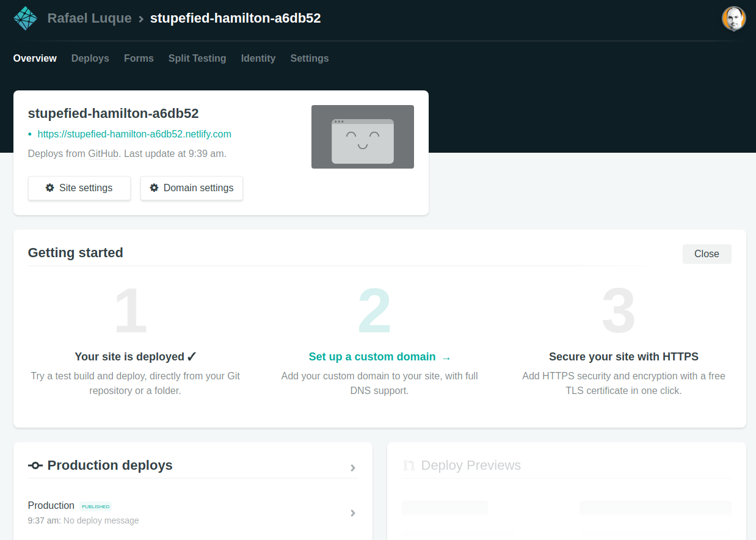
Task: Click the gear icon in Site settings
Action: coord(50,188)
